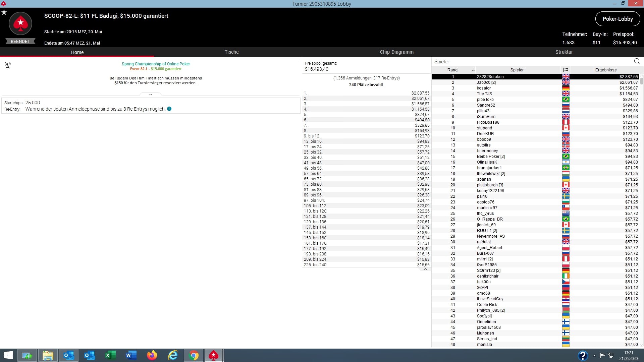644x362 pixels.
Task: Open Google Chrome from the taskbar
Action: pos(194,355)
